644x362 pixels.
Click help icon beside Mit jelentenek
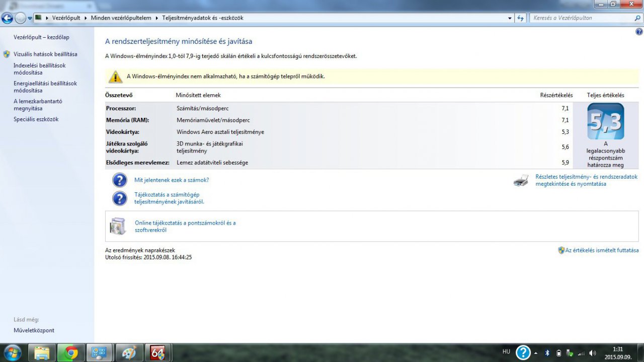(119, 180)
